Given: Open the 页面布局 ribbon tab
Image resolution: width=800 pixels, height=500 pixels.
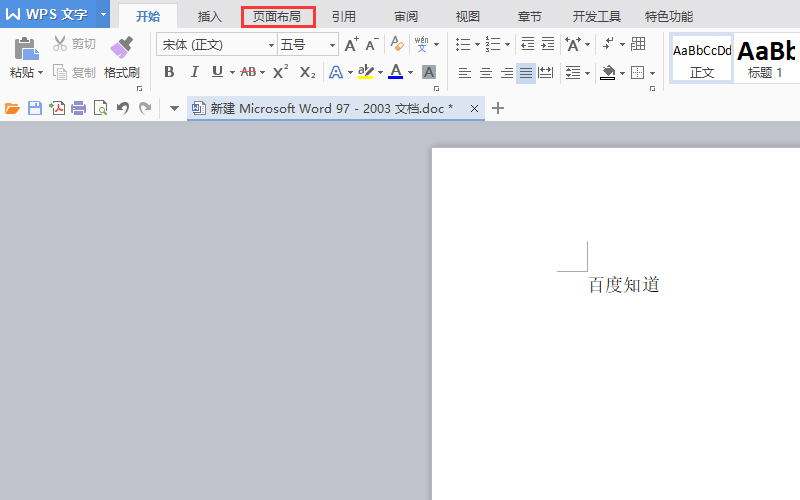Looking at the screenshot, I should (277, 17).
